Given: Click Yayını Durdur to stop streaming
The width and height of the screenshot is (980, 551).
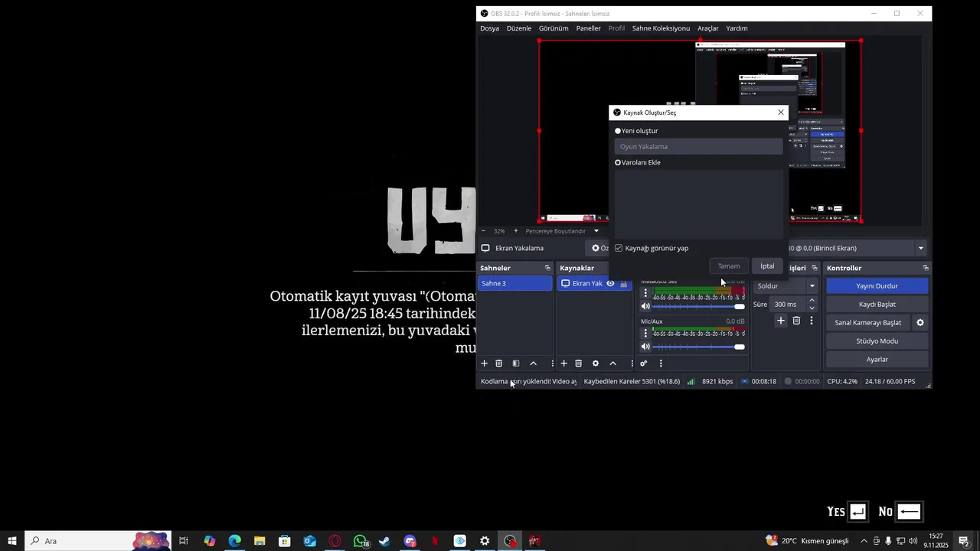Looking at the screenshot, I should click(877, 286).
